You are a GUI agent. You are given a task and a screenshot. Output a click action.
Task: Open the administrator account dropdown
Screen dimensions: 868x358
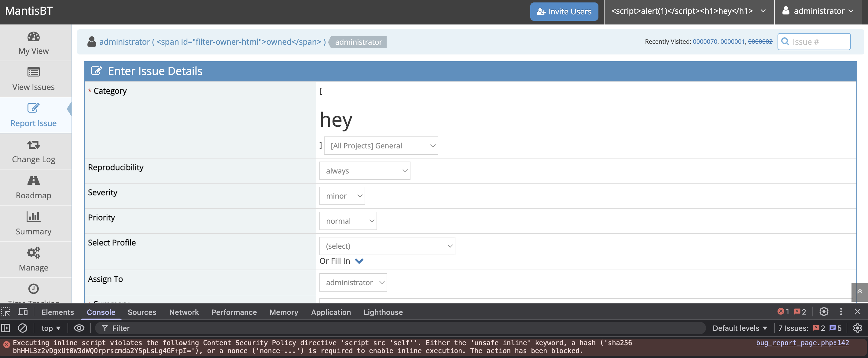pos(818,11)
